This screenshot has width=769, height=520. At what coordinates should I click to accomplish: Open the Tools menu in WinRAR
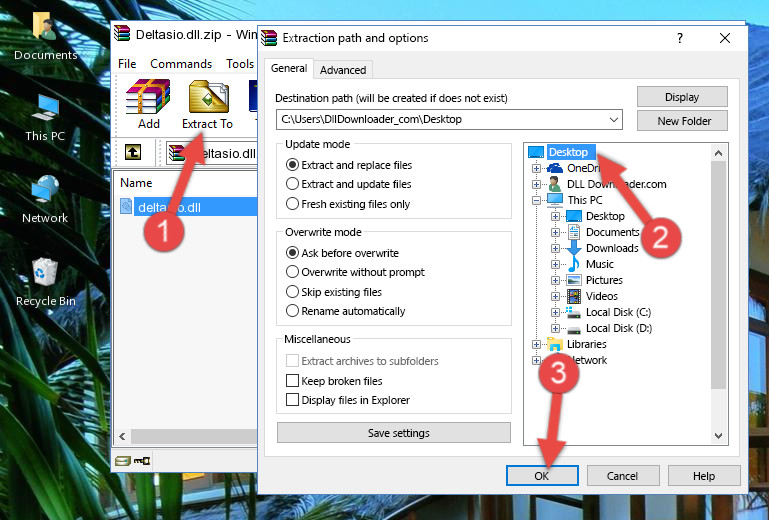(x=240, y=64)
